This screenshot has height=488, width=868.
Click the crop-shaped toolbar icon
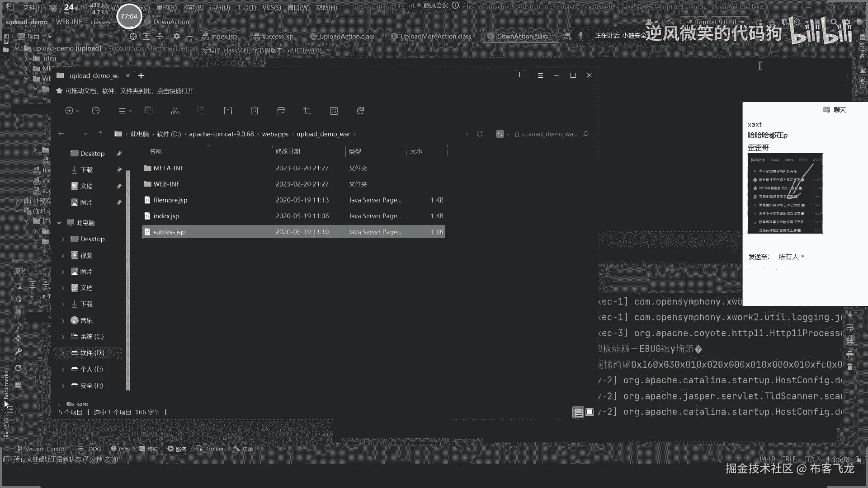pyautogui.click(x=307, y=111)
